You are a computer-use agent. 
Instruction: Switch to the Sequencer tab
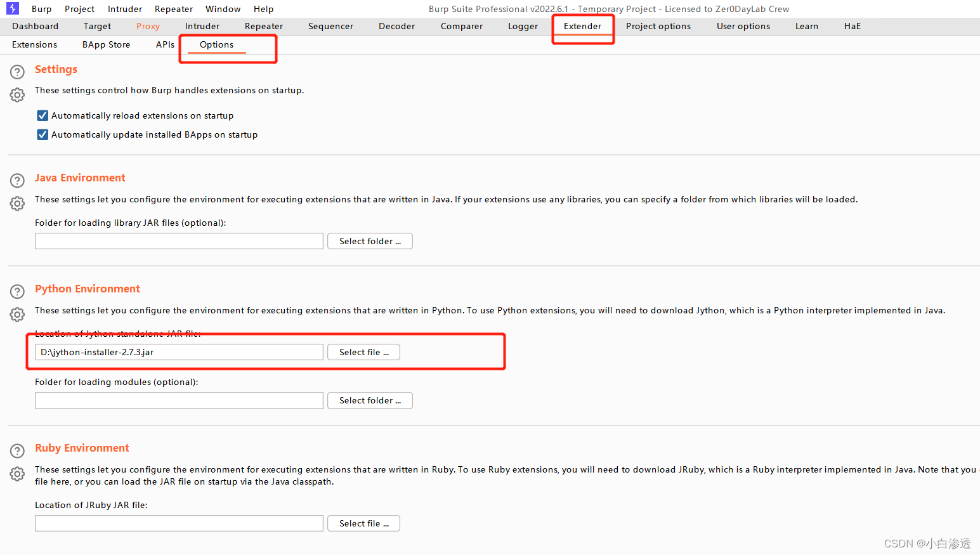[x=330, y=26]
